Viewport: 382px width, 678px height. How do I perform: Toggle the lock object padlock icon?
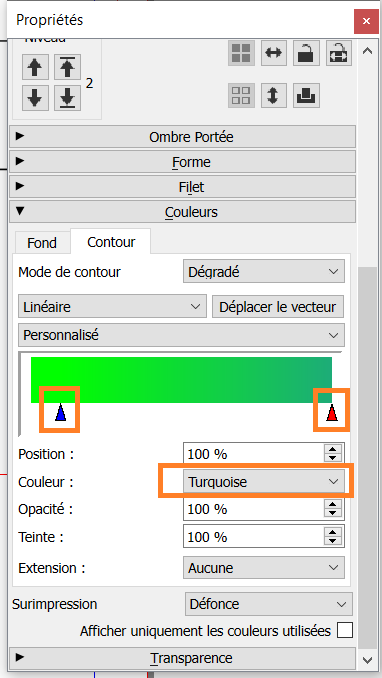point(306,53)
